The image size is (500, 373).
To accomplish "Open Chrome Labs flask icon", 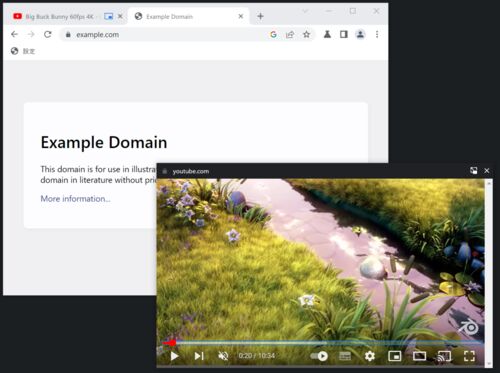I will click(327, 34).
